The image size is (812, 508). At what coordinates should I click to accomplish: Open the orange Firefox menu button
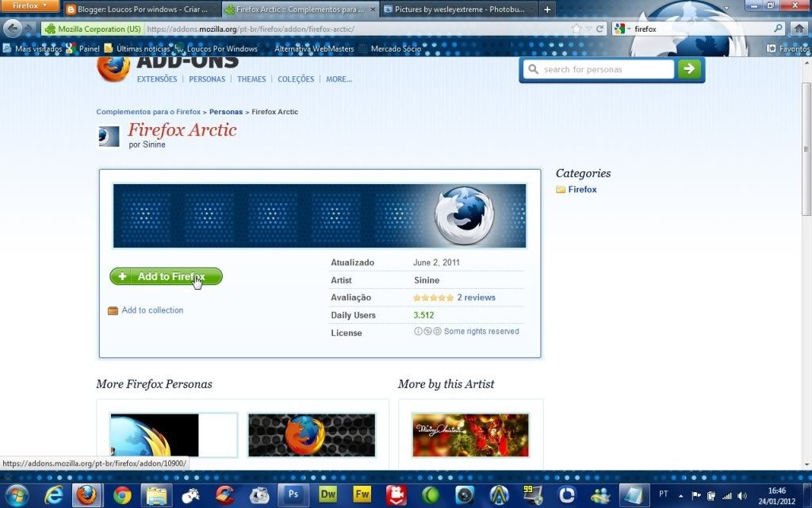click(x=30, y=6)
